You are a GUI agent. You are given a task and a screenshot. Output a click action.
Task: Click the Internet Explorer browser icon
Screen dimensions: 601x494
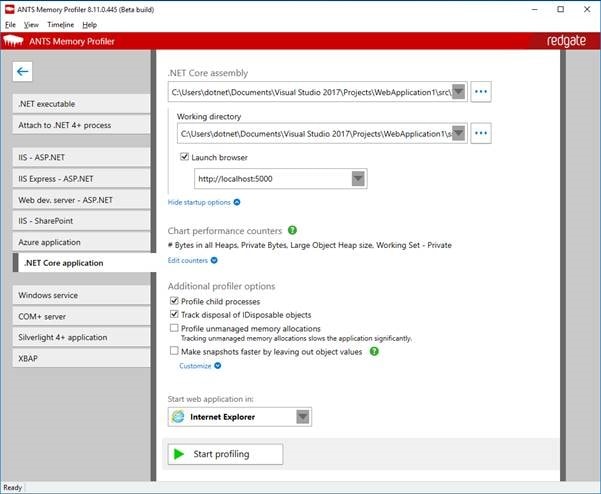tap(178, 417)
